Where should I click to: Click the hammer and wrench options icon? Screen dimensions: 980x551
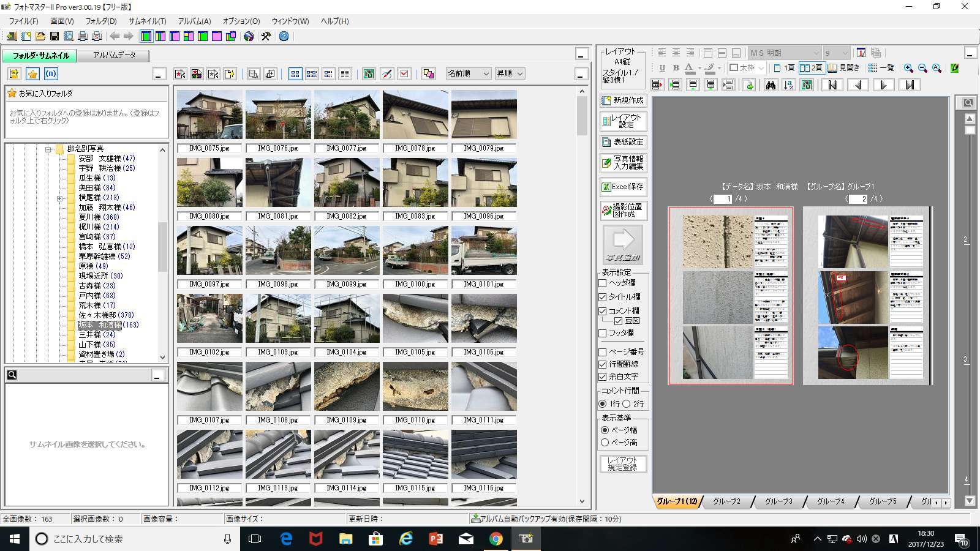266,37
